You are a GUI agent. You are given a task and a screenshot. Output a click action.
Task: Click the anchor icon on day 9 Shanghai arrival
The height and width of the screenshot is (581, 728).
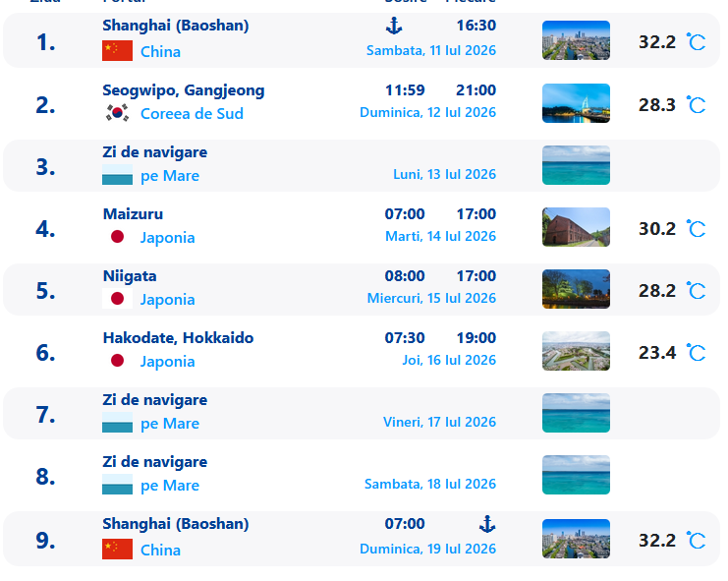487,524
